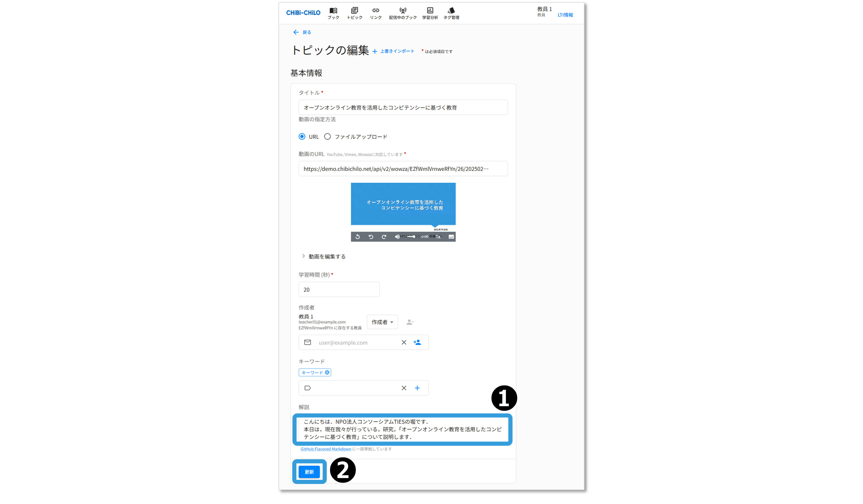Open the 作成者 role dropdown

382,322
